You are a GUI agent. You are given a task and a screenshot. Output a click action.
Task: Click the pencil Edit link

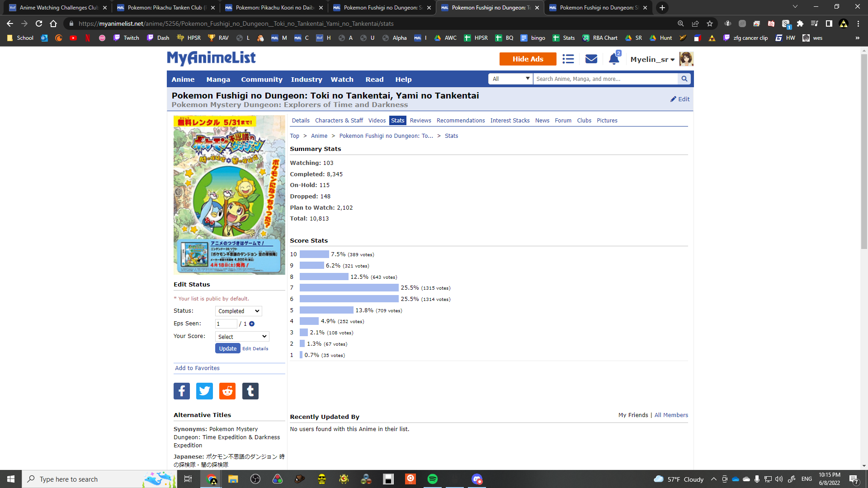click(x=680, y=99)
